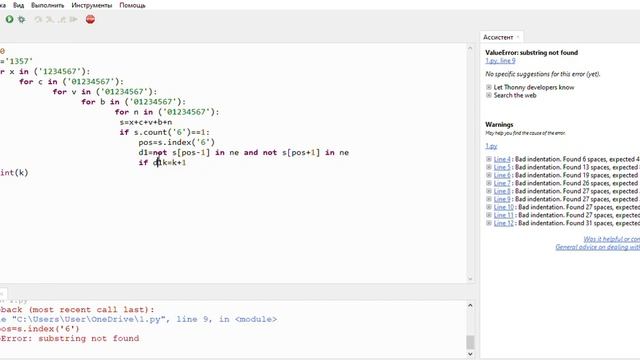Click the loop line 'for v in ('01234567'):'
640x360 pixels.
click(x=104, y=91)
